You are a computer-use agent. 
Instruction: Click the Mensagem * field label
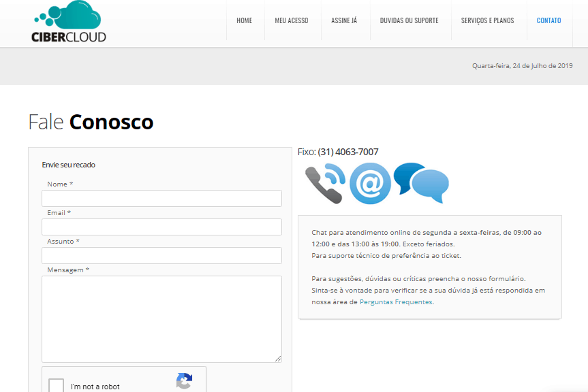68,270
